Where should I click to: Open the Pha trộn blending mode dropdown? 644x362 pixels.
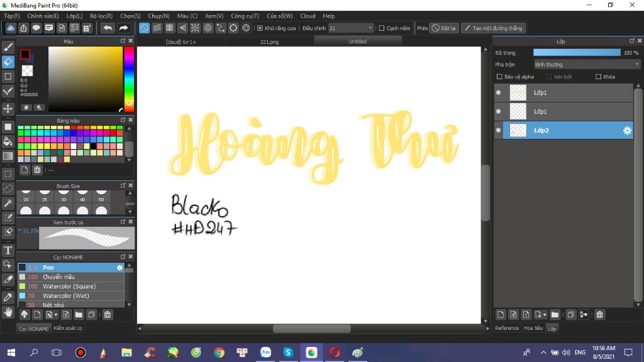(x=586, y=64)
